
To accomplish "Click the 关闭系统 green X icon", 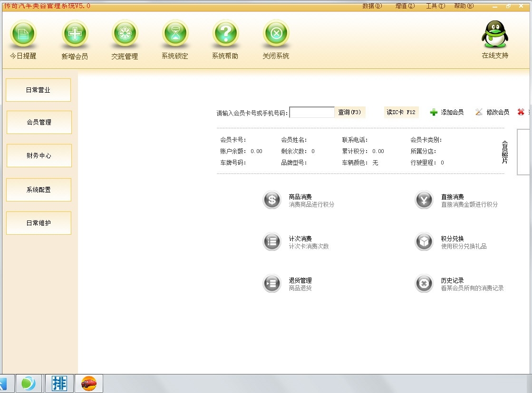I will 276,34.
